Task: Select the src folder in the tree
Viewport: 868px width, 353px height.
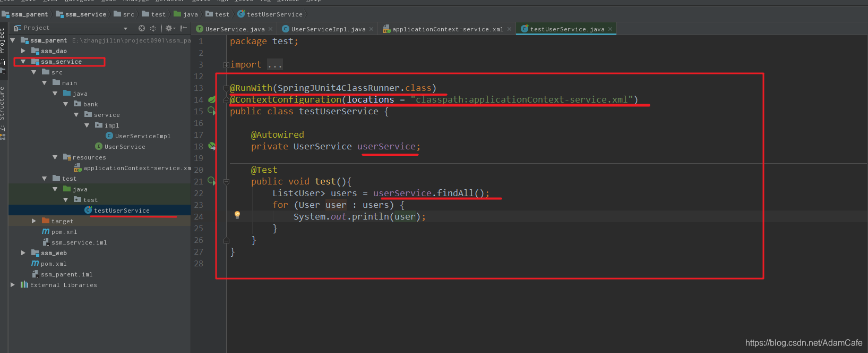Action: click(52, 72)
